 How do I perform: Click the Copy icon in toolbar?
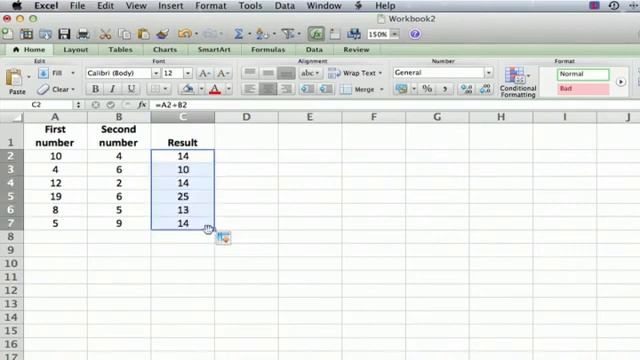[124, 34]
